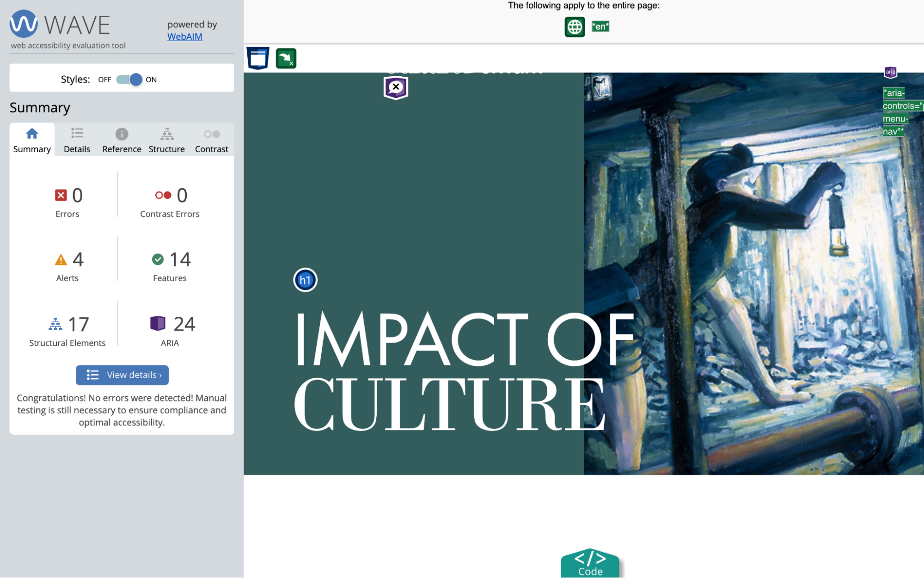The image size is (924, 578).
Task: Switch to the Structure tab
Action: 167,140
